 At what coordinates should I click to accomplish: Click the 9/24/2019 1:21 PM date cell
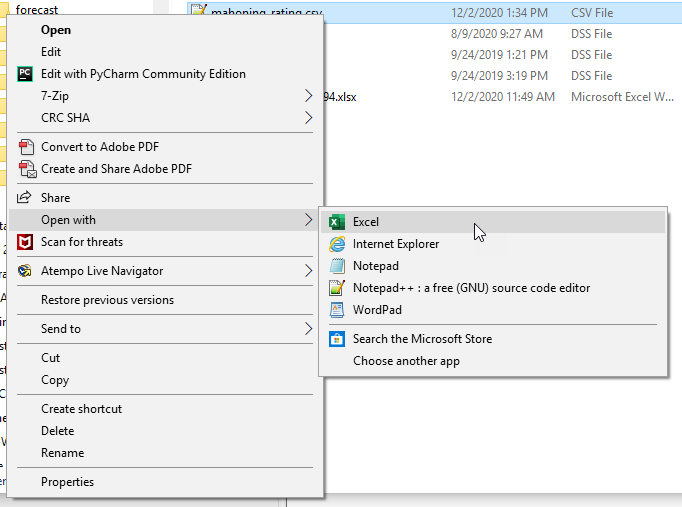coord(499,54)
